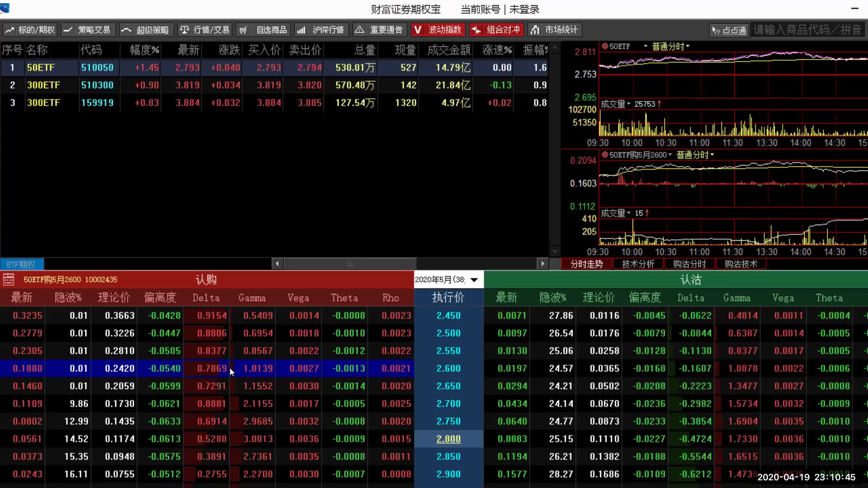Click the Delta column header in calls

206,298
